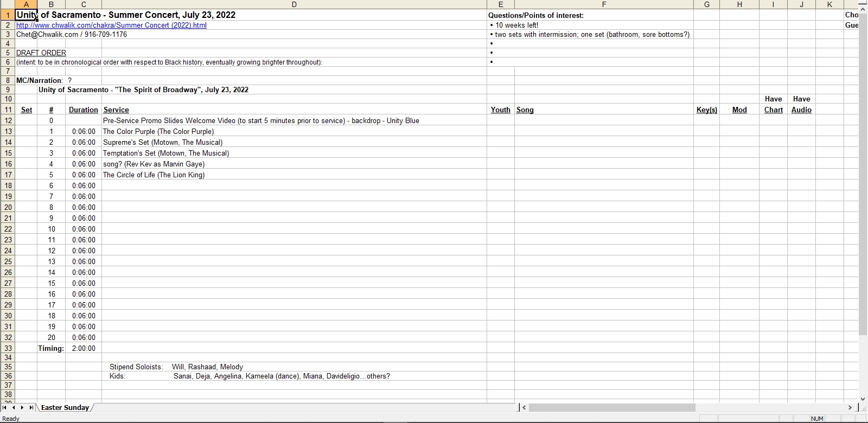Image resolution: width=868 pixels, height=423 pixels.
Task: Select column J header
Action: [802, 4]
